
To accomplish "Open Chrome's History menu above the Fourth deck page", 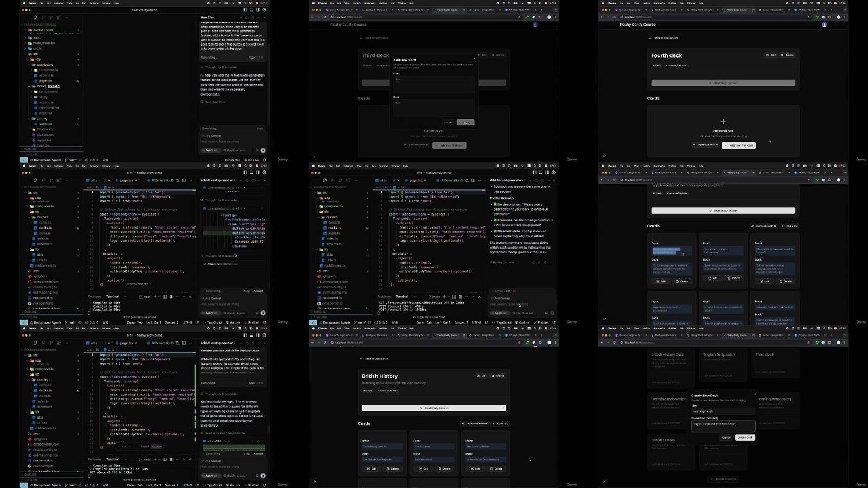I will (x=646, y=3).
